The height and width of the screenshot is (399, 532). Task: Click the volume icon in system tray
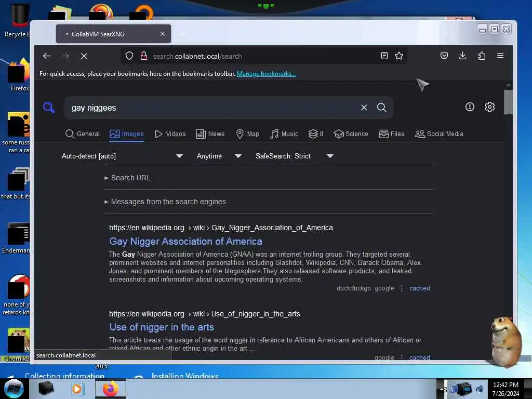480,389
